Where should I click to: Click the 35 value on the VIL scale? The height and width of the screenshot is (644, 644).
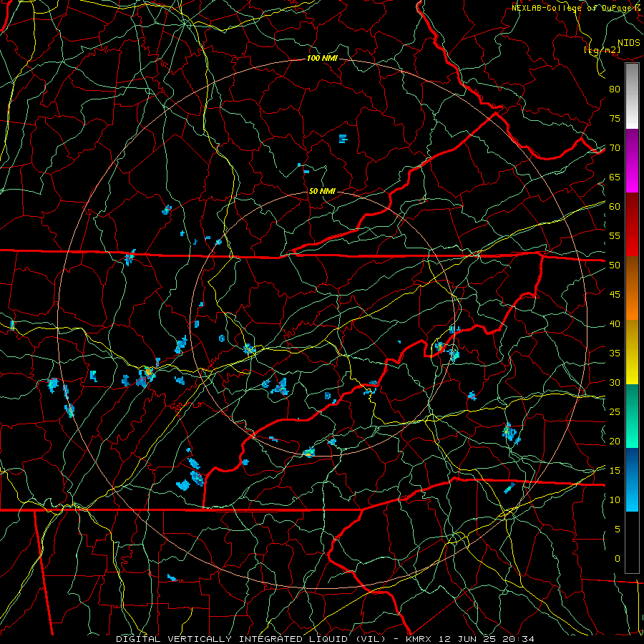pos(615,353)
